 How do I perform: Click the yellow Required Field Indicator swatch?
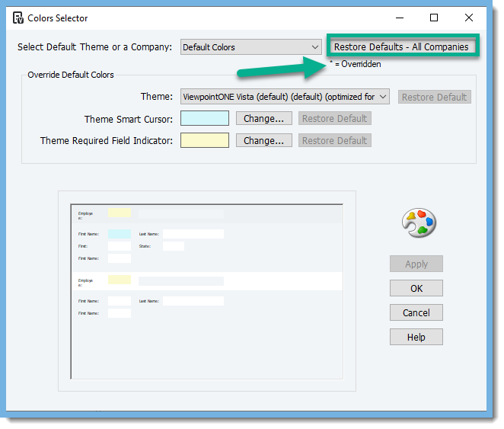point(205,140)
